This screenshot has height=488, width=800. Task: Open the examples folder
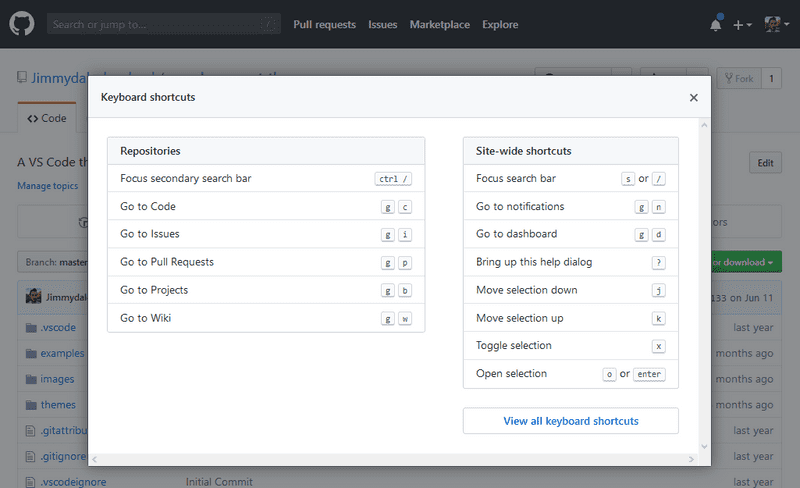point(62,353)
